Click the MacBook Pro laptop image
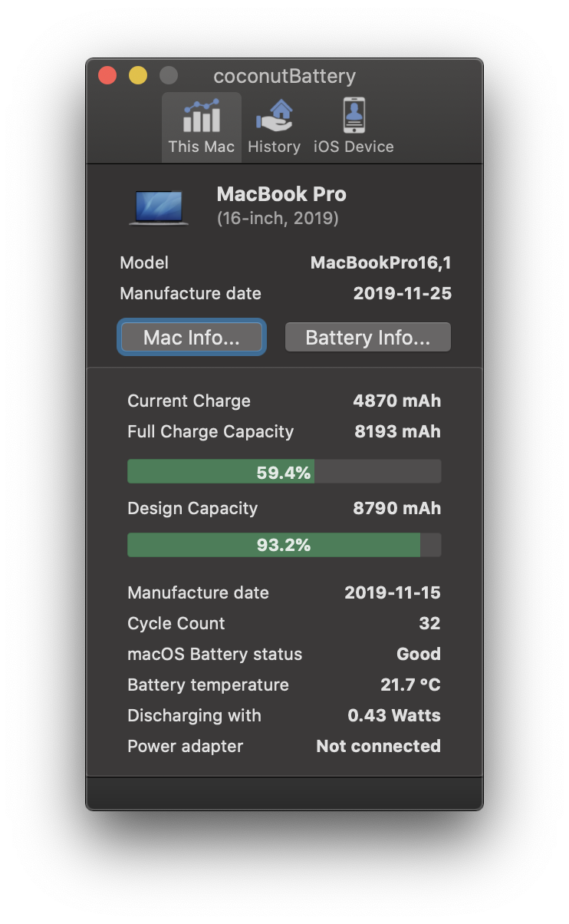Screen dimensions: 569x924 pyautogui.click(x=159, y=208)
